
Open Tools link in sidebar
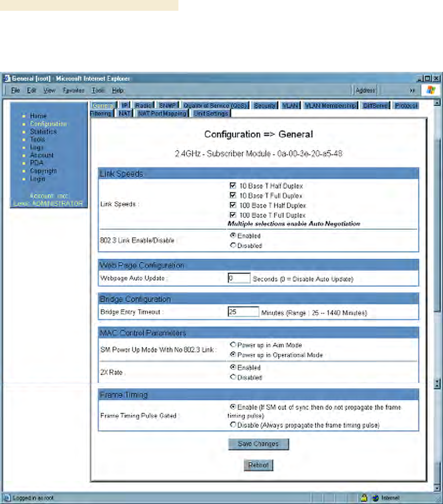pos(37,140)
